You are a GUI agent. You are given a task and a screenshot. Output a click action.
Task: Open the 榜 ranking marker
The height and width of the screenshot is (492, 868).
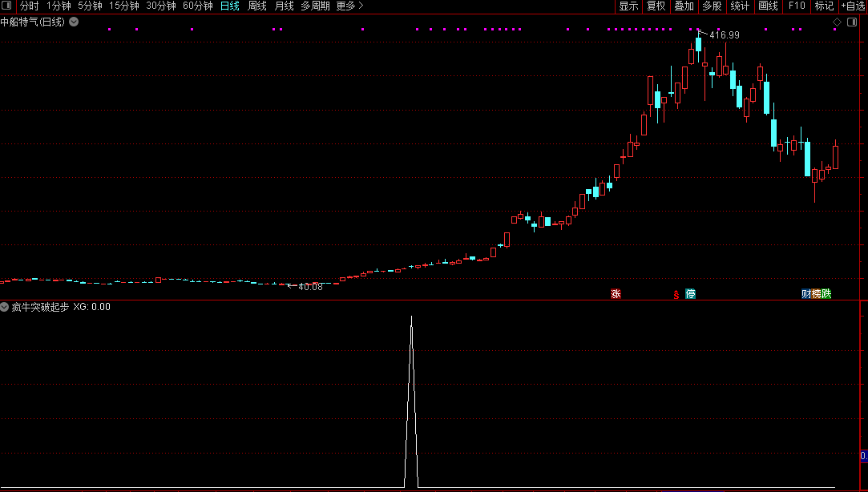816,294
